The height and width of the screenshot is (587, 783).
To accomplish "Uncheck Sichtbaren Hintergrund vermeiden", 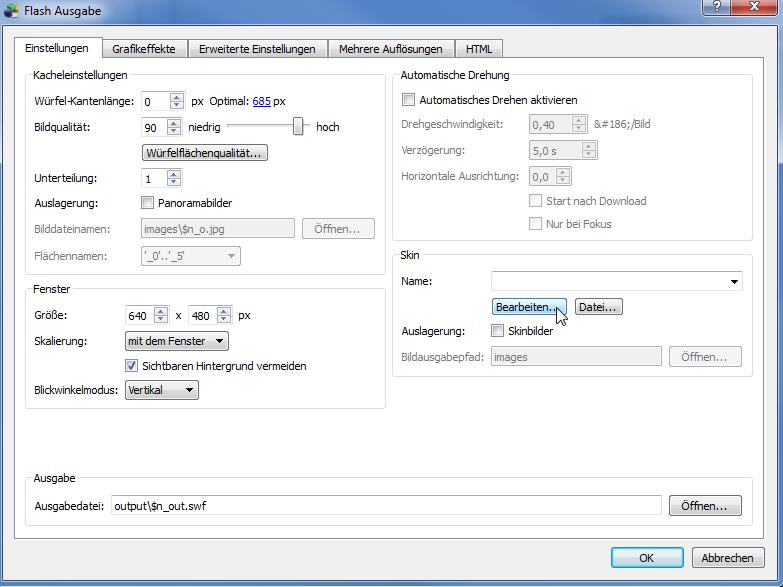I will click(x=131, y=366).
